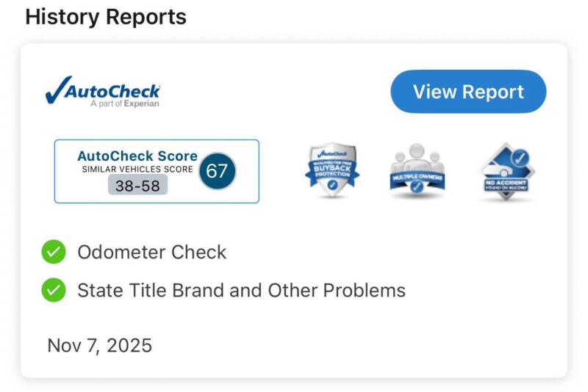The height and width of the screenshot is (392, 588).
Task: Click the 'A part of Experian' tagline
Action: coord(124,104)
